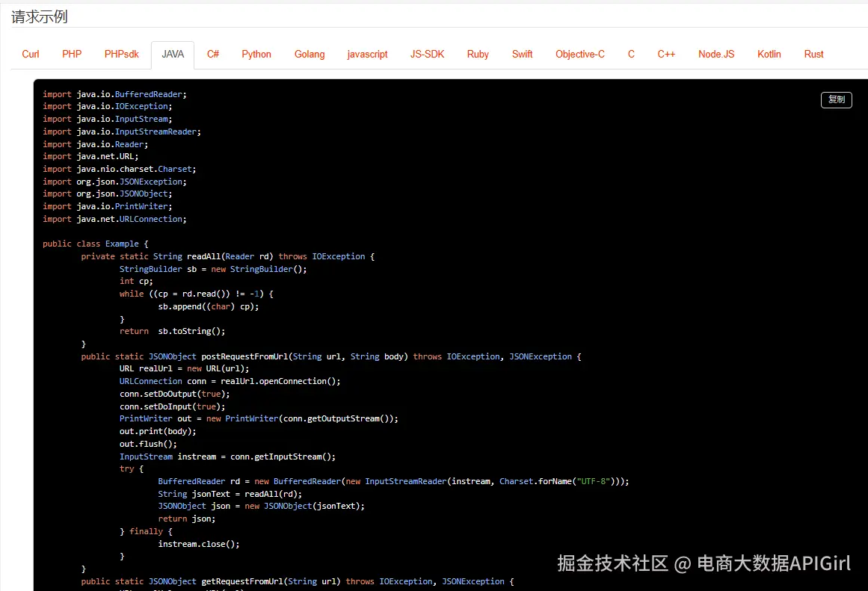
Task: Click 'StringBuilder sb = new StringBuilder();' line
Action: click(x=213, y=269)
